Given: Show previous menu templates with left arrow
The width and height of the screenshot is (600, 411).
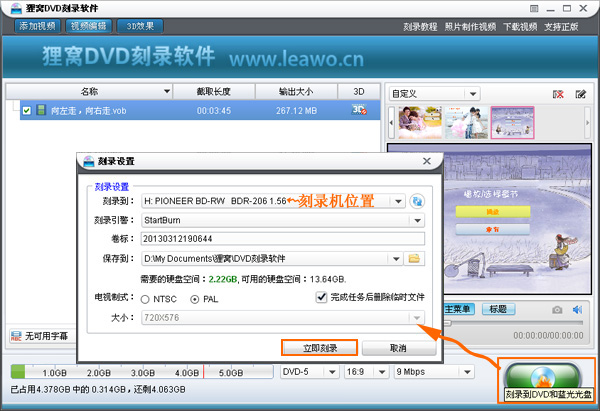Looking at the screenshot, I should (x=391, y=122).
